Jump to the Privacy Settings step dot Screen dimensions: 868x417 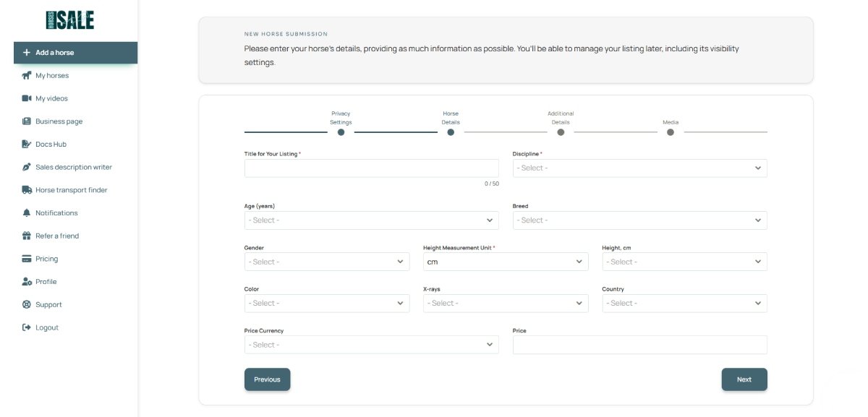341,132
